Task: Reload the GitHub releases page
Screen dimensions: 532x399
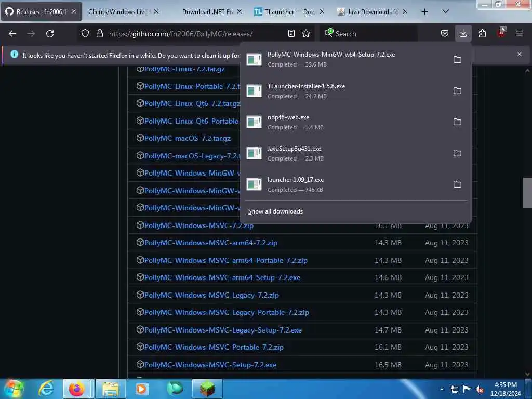Action: 50,34
